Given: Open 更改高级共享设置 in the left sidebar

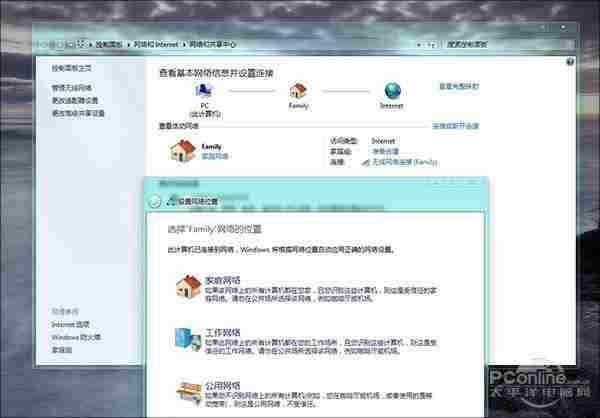Looking at the screenshot, I should (x=79, y=113).
